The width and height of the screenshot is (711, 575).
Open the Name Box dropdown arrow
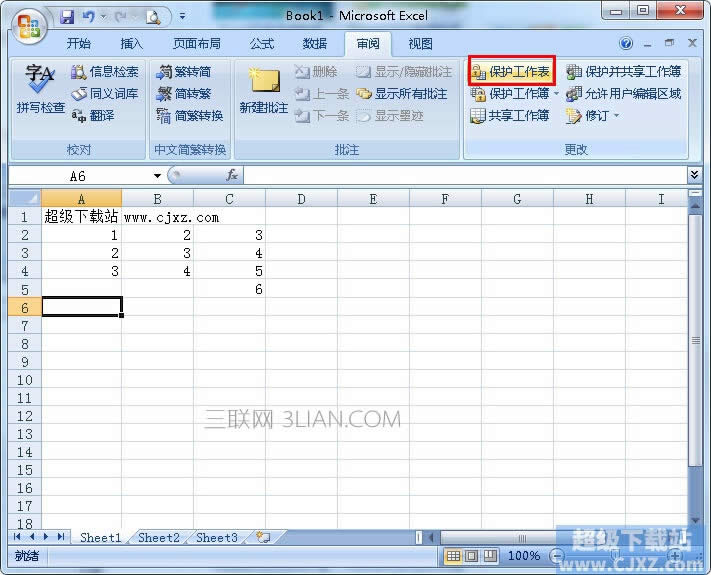pos(156,176)
